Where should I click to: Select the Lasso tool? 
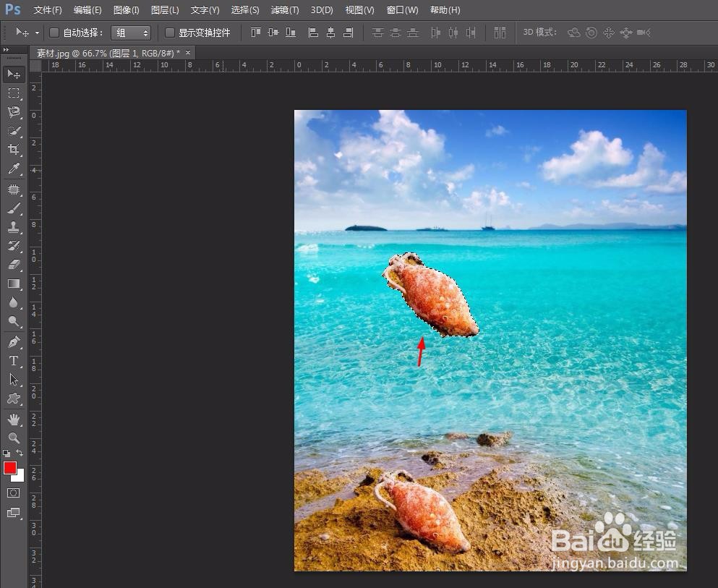(14, 112)
